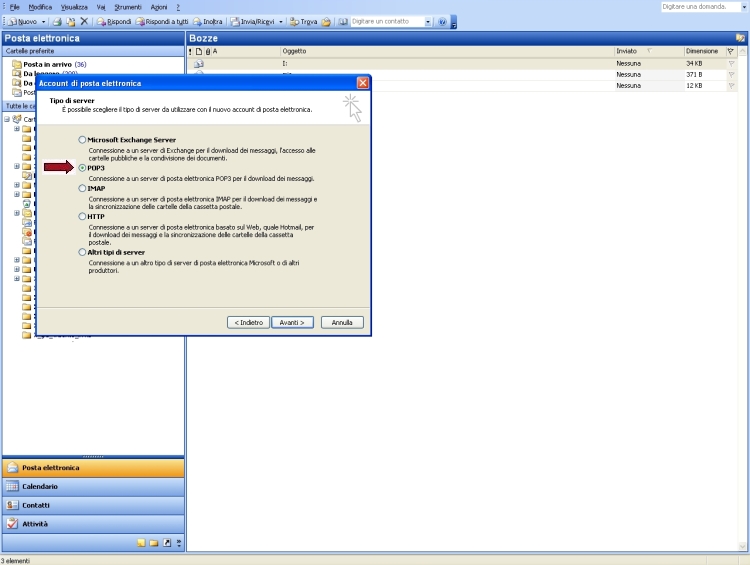Click the Indietro back button
Screen dimensions: 750x565
click(x=248, y=322)
